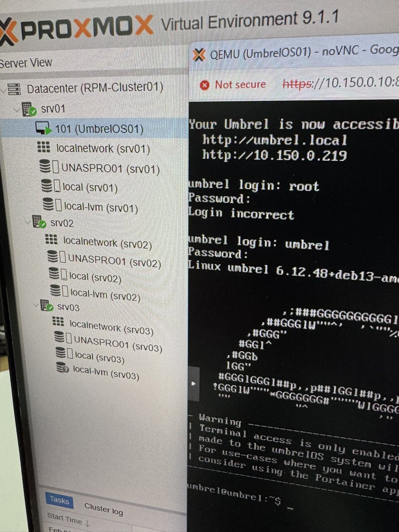Select local (srv01) storage
This screenshot has height=532, width=399.
click(90, 188)
